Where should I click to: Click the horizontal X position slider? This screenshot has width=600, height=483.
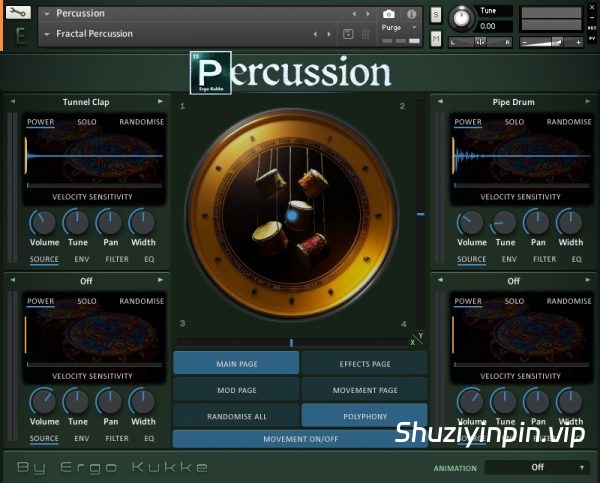pos(293,343)
